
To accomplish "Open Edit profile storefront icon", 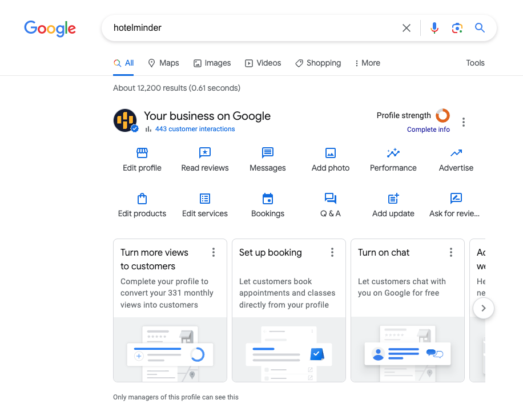I will click(142, 153).
